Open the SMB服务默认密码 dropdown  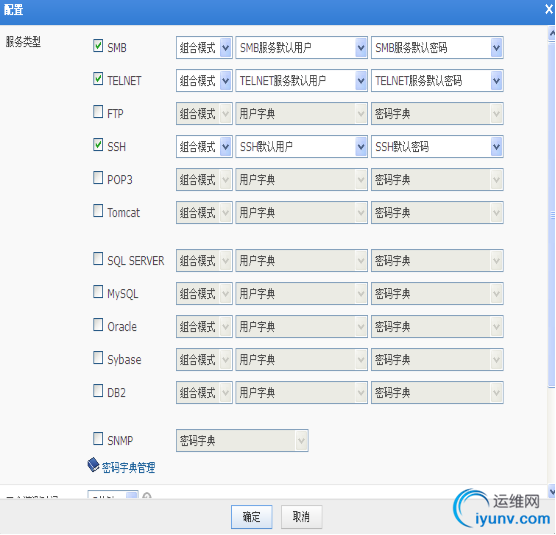[x=437, y=48]
